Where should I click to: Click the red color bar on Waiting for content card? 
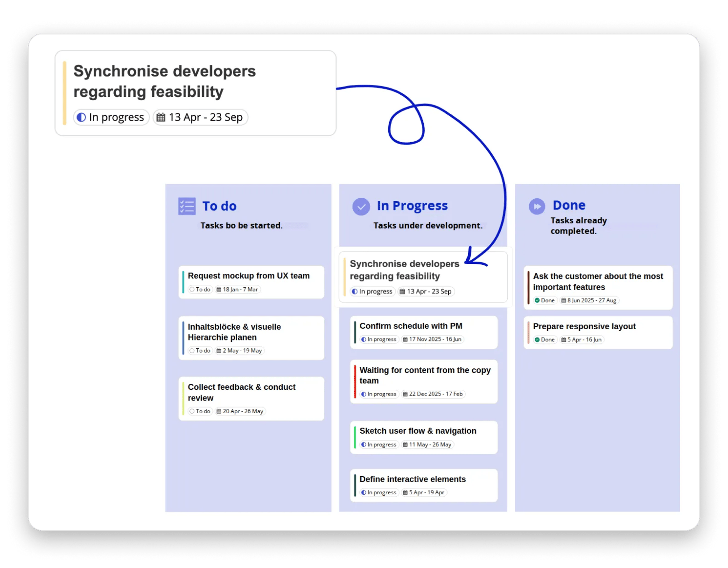point(355,382)
